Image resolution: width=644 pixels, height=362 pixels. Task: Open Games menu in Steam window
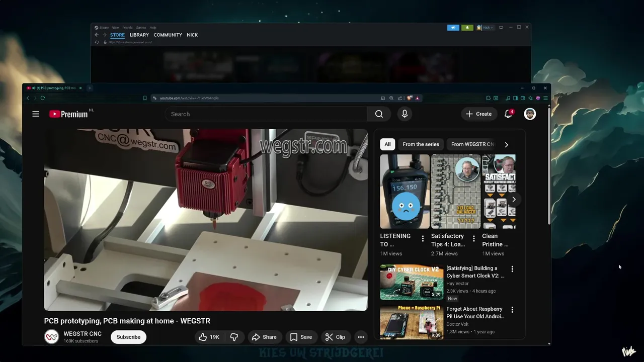click(x=141, y=28)
